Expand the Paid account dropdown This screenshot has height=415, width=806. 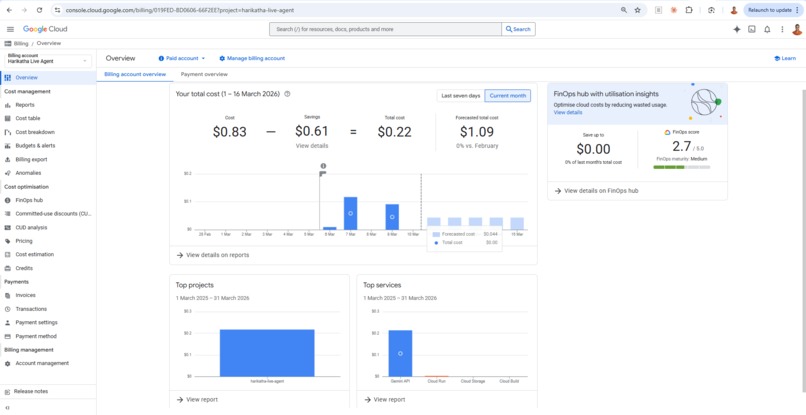tap(182, 59)
